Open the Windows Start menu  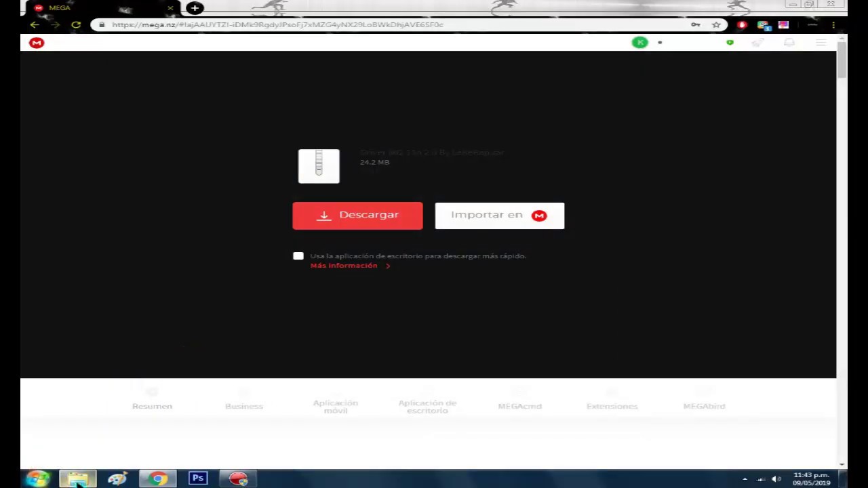pos(38,479)
